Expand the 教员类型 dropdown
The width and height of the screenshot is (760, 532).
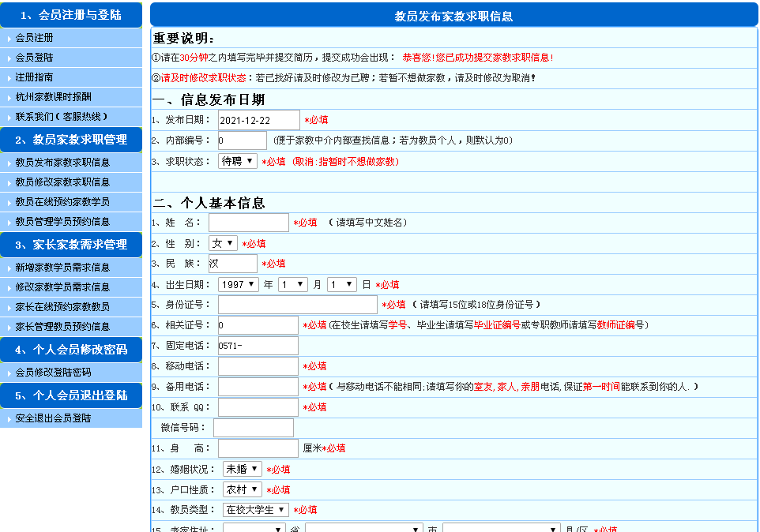point(255,510)
